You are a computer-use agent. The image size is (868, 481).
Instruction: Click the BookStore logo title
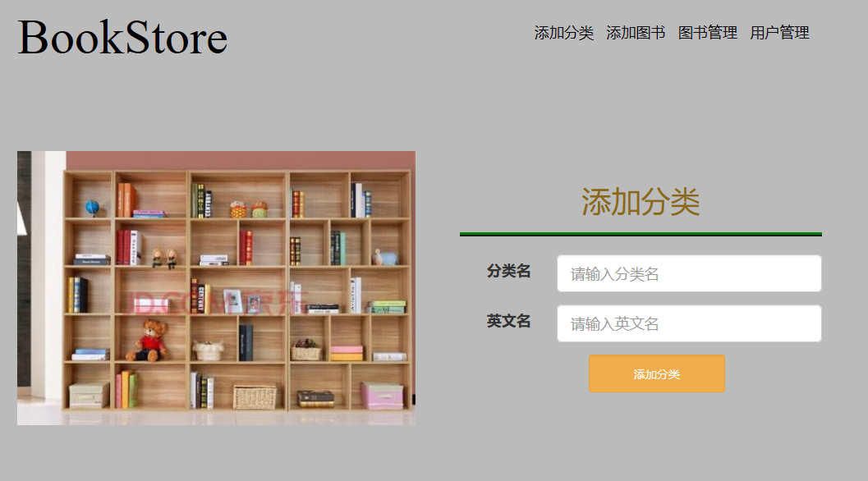pyautogui.click(x=122, y=37)
